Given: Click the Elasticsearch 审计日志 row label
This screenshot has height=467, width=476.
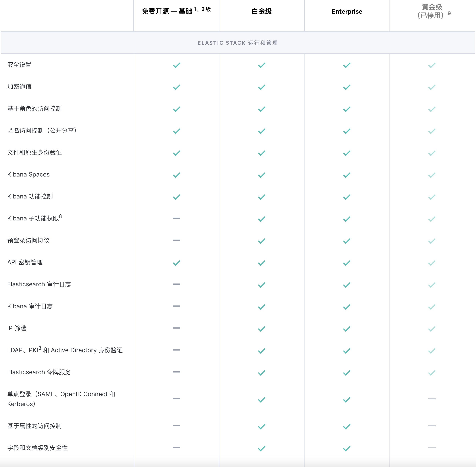Looking at the screenshot, I should pyautogui.click(x=39, y=284).
